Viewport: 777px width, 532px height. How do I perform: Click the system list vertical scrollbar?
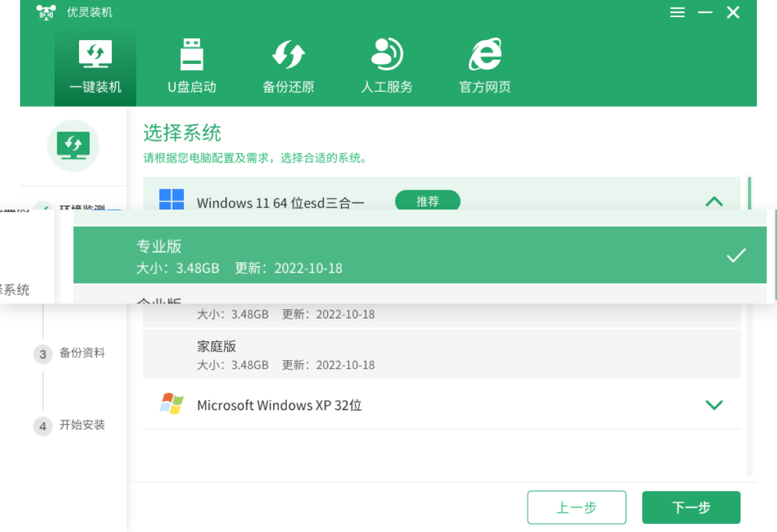(x=749, y=326)
